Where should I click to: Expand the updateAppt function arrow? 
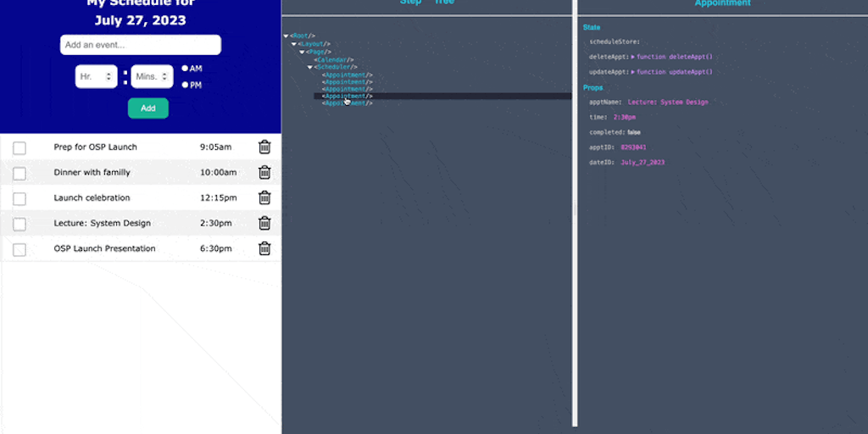[633, 72]
